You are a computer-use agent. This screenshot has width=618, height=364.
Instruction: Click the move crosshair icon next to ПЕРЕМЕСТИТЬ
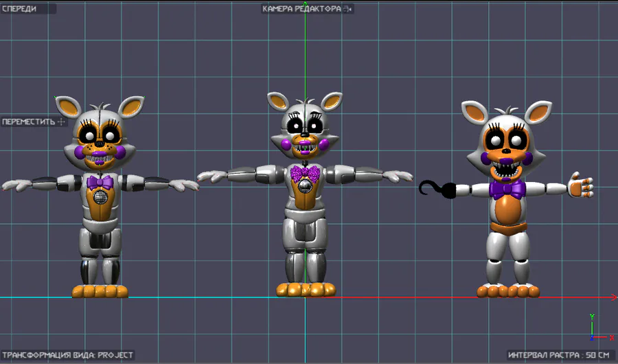61,122
